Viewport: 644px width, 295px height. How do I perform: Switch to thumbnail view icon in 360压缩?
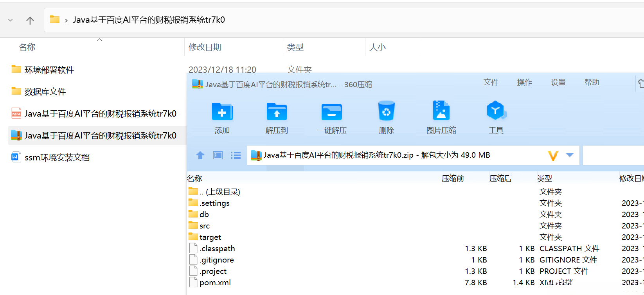218,155
